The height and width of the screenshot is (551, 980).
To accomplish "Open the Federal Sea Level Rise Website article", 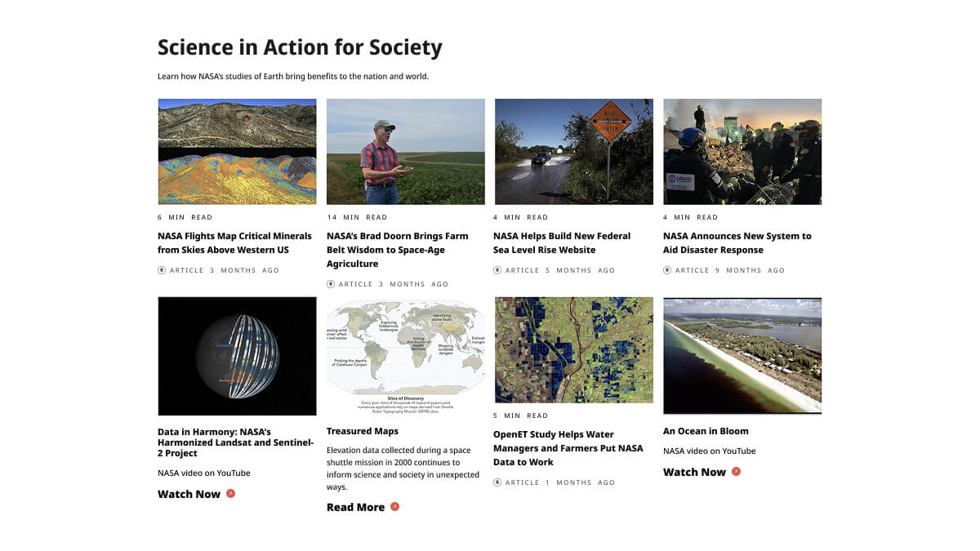I will click(562, 243).
